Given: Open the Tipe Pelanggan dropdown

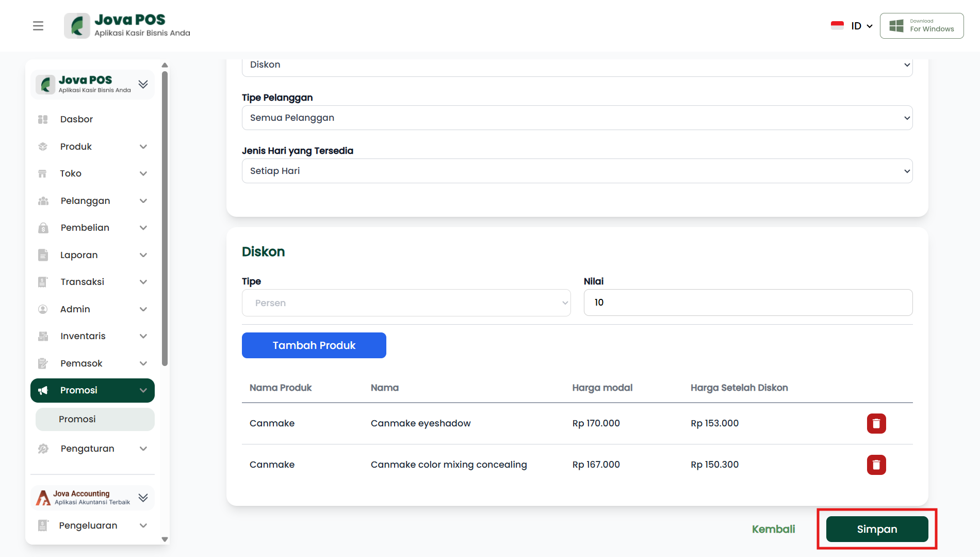Looking at the screenshot, I should tap(577, 118).
